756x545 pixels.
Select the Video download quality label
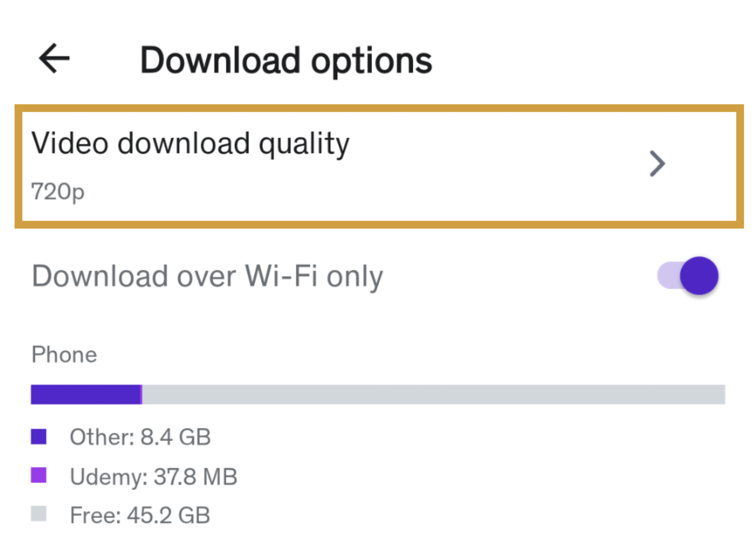pos(190,143)
